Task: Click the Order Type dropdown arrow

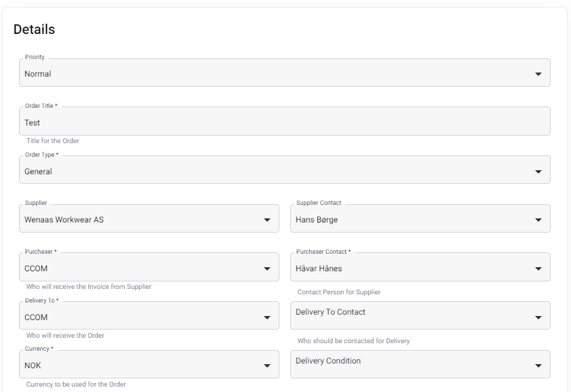Action: [x=538, y=172]
